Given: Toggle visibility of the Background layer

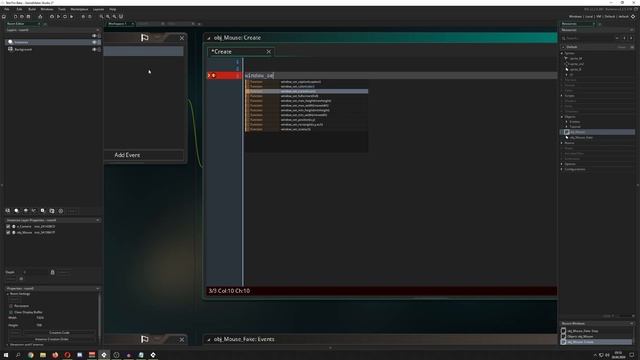Looking at the screenshot, I should [94, 49].
